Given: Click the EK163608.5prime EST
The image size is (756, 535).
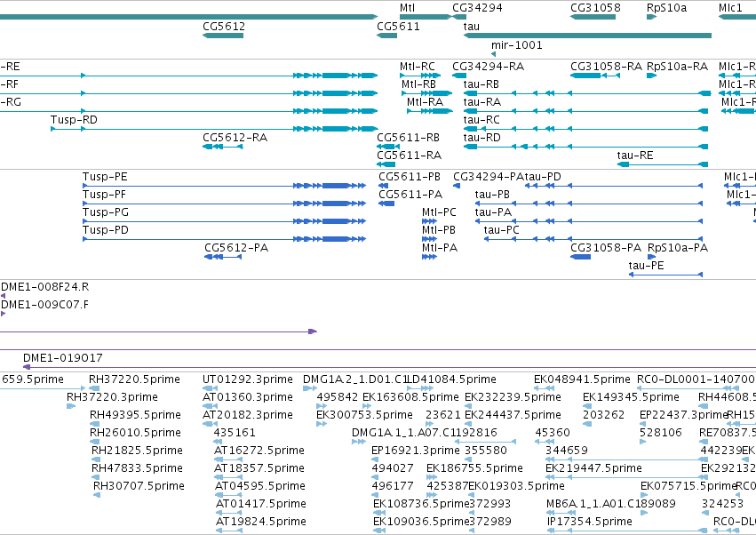Looking at the screenshot, I should coord(367,406).
